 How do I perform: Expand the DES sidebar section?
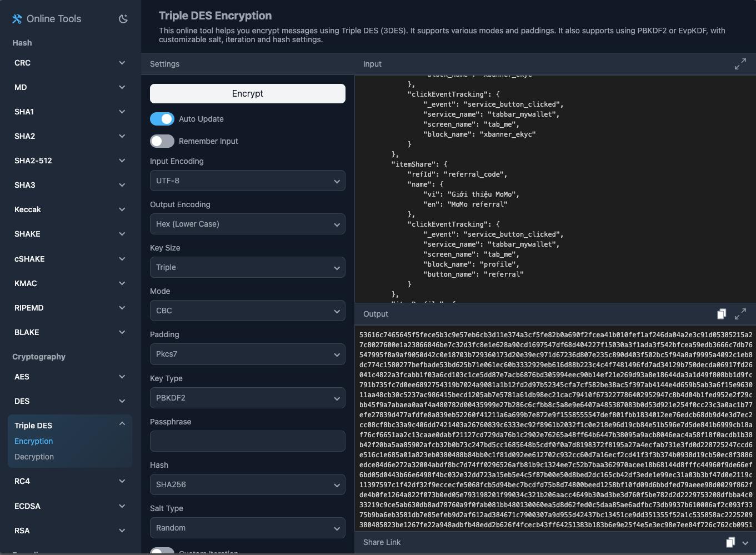click(x=70, y=401)
